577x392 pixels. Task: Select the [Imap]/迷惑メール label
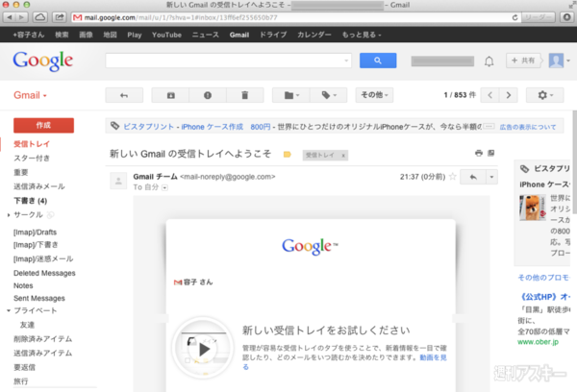click(x=43, y=258)
